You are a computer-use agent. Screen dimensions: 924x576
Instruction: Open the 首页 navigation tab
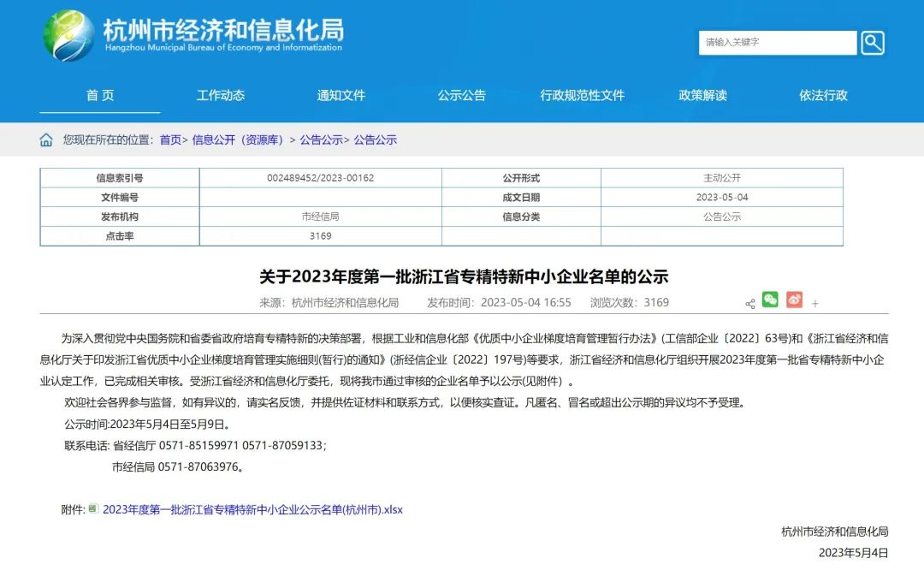click(100, 96)
